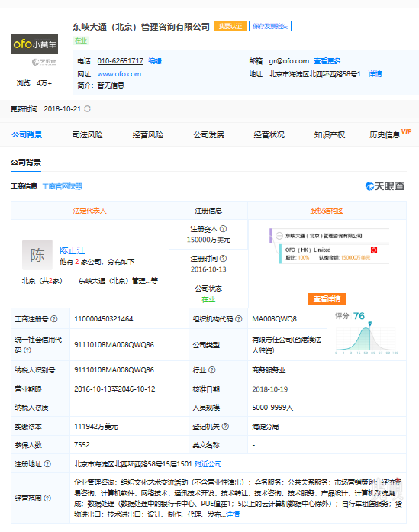Click the registration number 110000450321464
The image size is (419, 532).
pyautogui.click(x=104, y=318)
